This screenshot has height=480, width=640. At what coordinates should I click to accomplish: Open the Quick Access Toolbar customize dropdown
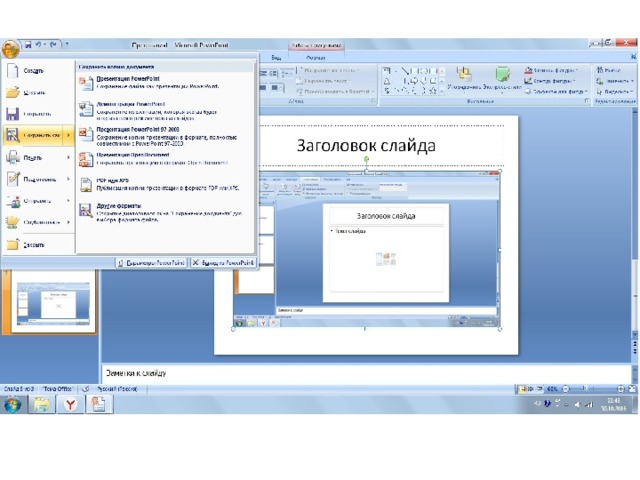tap(67, 44)
